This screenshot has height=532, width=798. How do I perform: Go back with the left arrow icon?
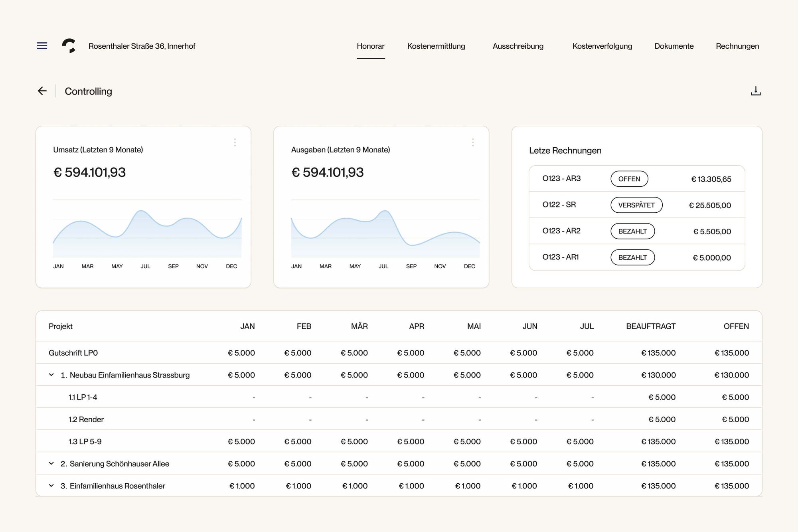42,91
